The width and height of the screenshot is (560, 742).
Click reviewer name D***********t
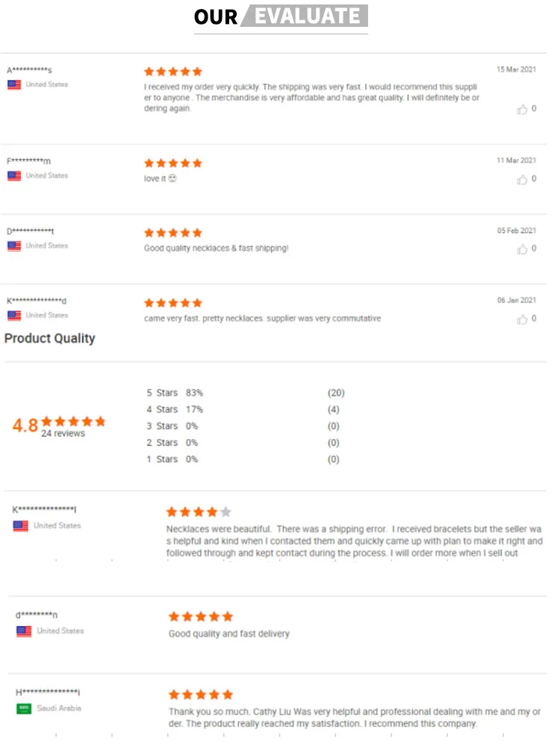tap(31, 231)
